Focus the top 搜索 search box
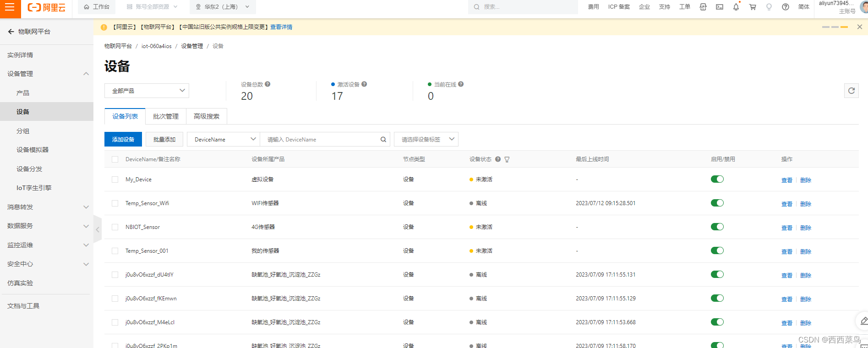Screen dimensions: 868x348 pos(523,7)
